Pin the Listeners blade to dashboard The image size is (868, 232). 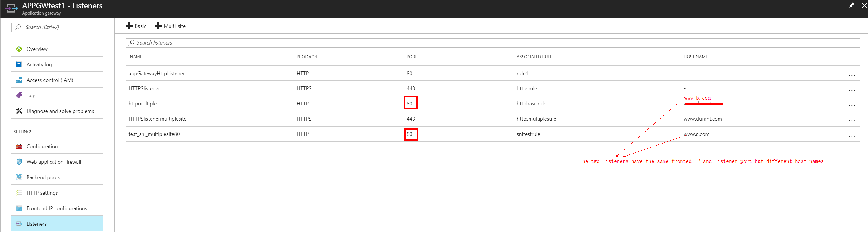[x=851, y=5]
